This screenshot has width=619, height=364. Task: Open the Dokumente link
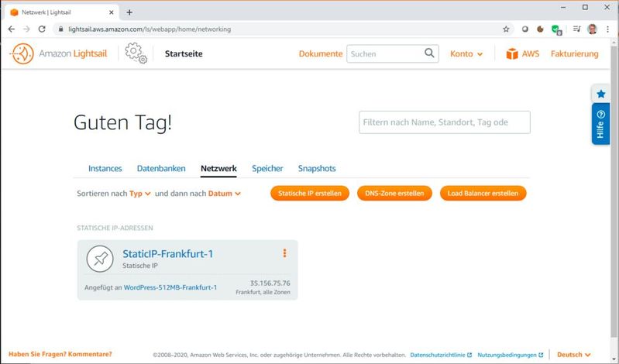click(321, 53)
